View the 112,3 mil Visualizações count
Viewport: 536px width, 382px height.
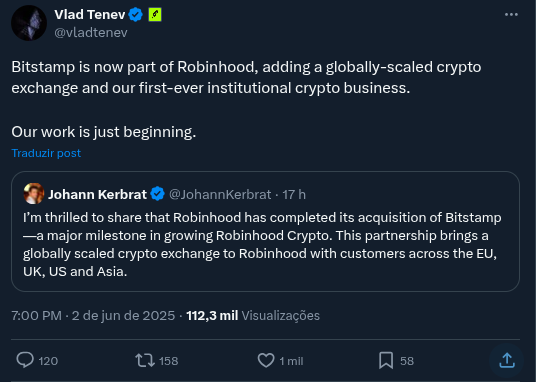(x=253, y=315)
